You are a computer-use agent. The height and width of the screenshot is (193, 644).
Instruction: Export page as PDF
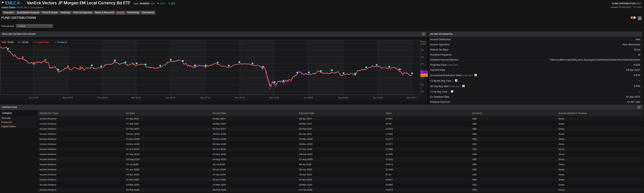pyautogui.click(x=639, y=18)
